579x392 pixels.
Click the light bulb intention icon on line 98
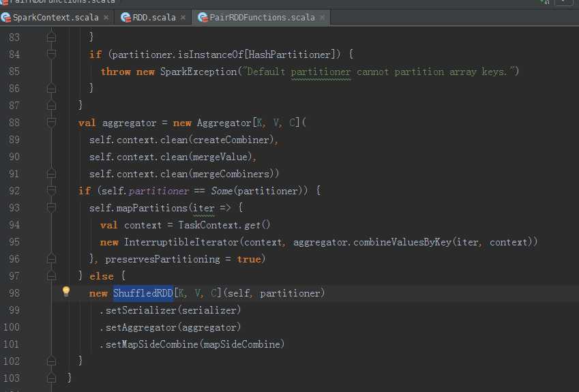(x=66, y=292)
